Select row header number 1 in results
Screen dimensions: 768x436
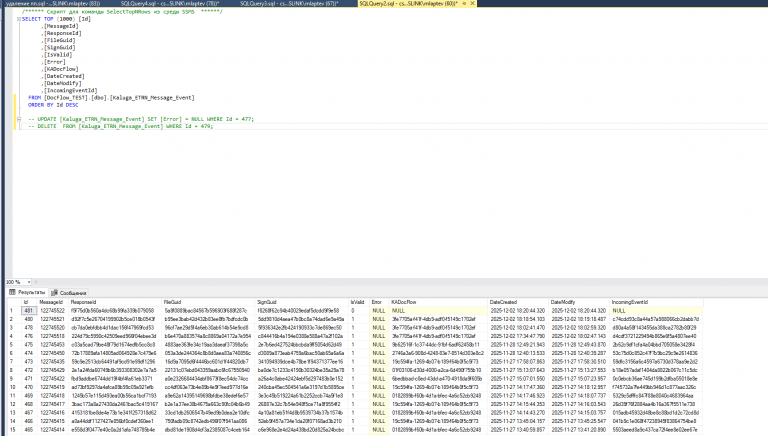pos(13,311)
